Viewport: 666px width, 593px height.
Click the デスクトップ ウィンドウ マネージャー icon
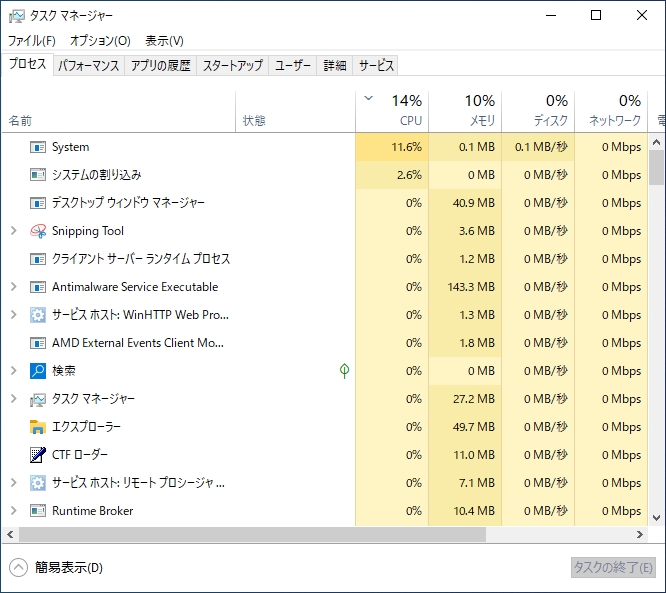point(38,203)
